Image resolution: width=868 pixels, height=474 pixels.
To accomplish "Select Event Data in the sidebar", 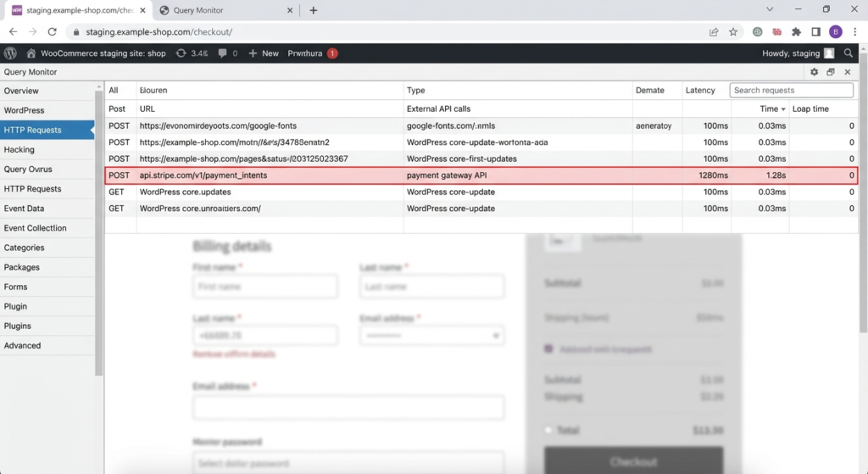I will point(47,209).
